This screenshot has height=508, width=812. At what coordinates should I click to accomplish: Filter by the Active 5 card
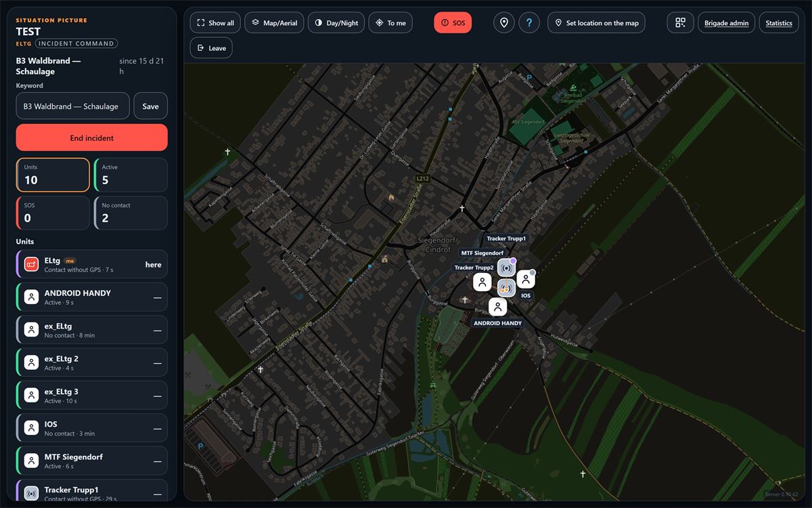click(x=131, y=175)
